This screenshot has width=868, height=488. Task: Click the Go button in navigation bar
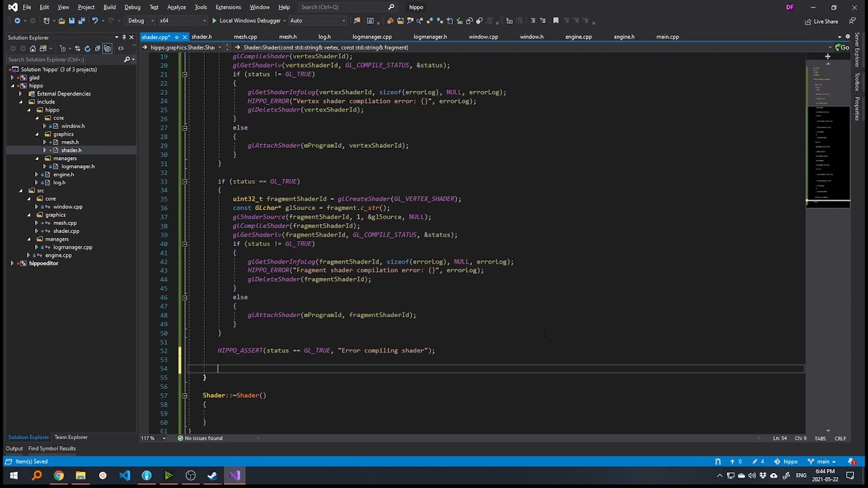842,47
